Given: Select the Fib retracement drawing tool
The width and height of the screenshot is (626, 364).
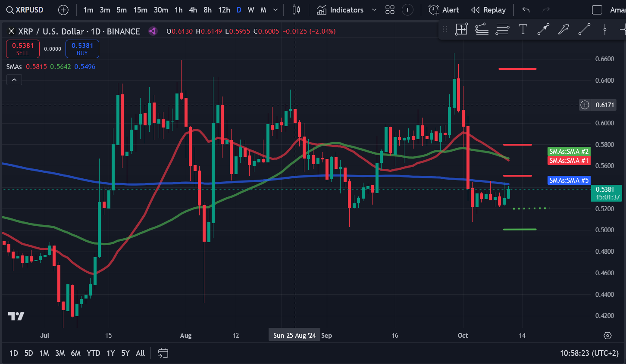Looking at the screenshot, I should 482,29.
